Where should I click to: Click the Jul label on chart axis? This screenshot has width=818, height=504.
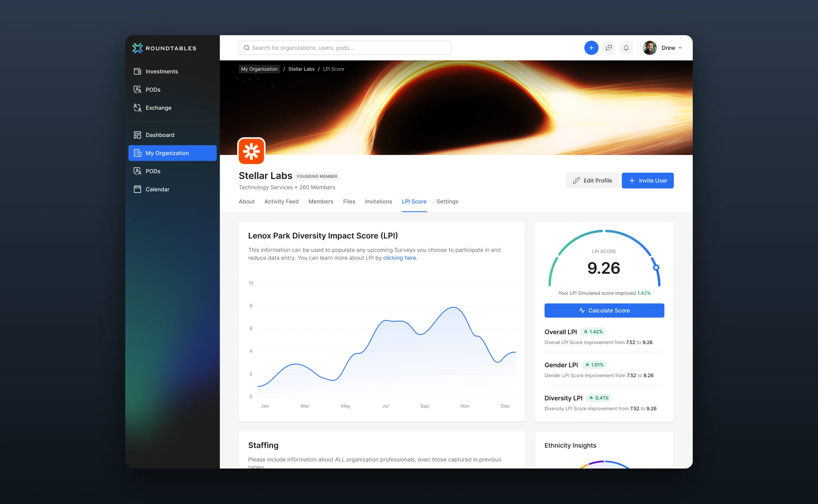pos(385,406)
